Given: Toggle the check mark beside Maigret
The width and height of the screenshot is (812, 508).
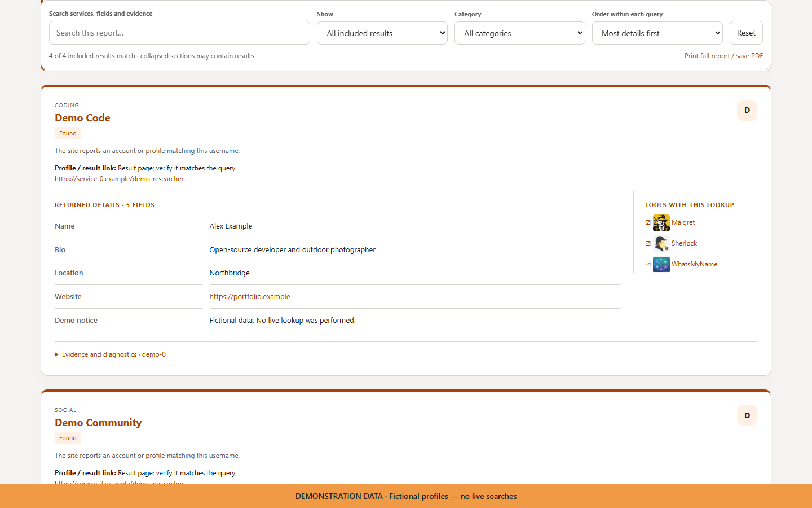Looking at the screenshot, I should (648, 222).
